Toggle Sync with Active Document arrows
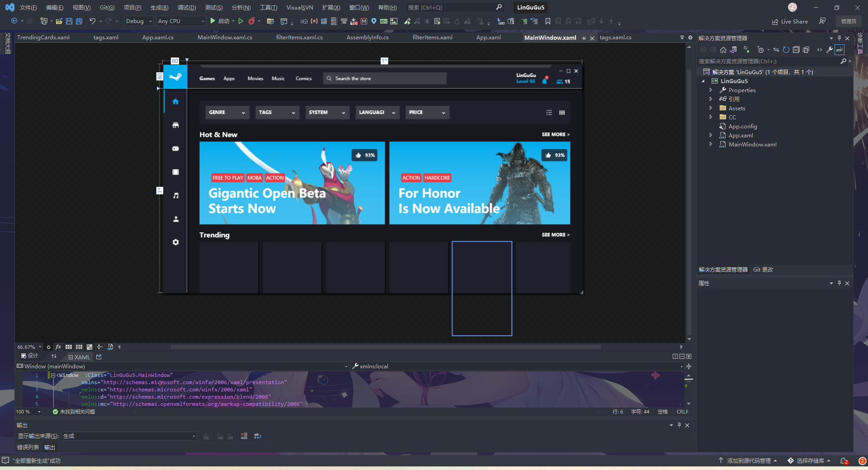The image size is (868, 470). click(776, 50)
